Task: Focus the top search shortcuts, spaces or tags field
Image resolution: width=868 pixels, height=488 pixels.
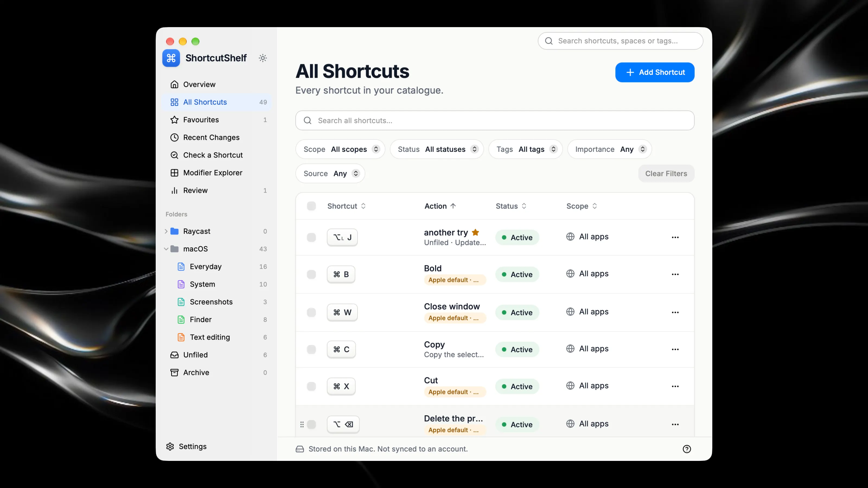Action: pos(620,41)
